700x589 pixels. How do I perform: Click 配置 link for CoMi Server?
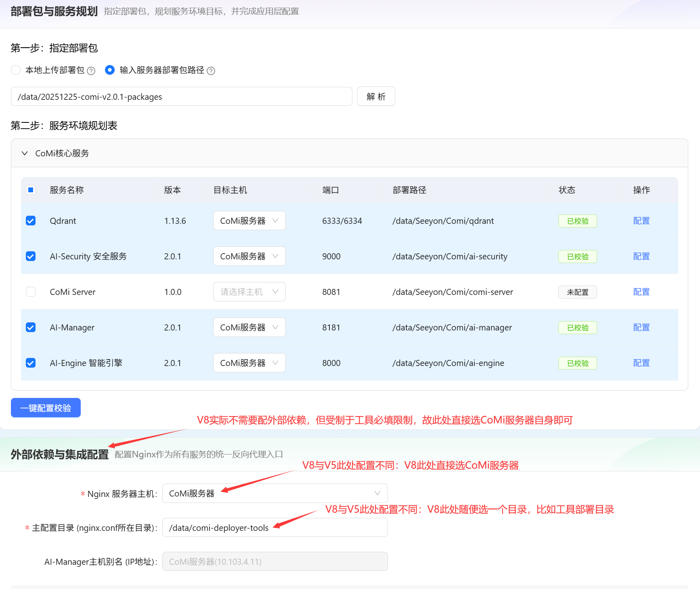(641, 292)
